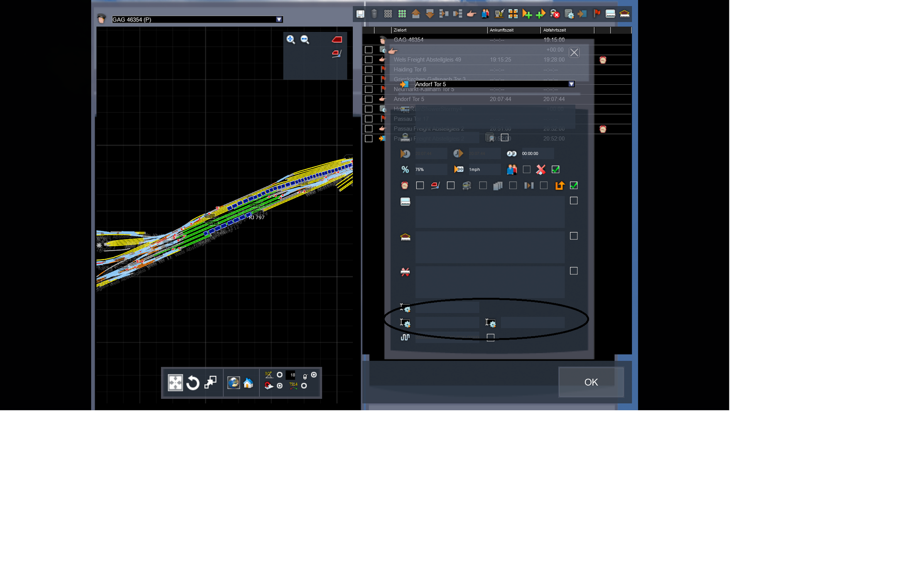
Task: Select the four-arrow move tool below the map
Action: point(175,383)
